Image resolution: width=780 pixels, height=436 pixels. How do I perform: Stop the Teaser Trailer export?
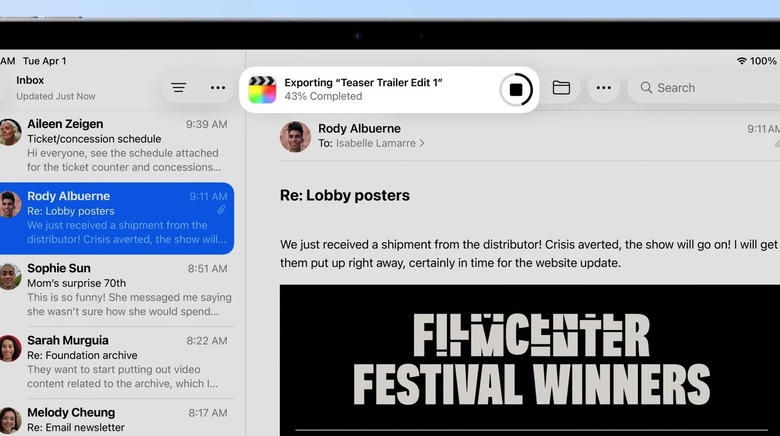[516, 90]
